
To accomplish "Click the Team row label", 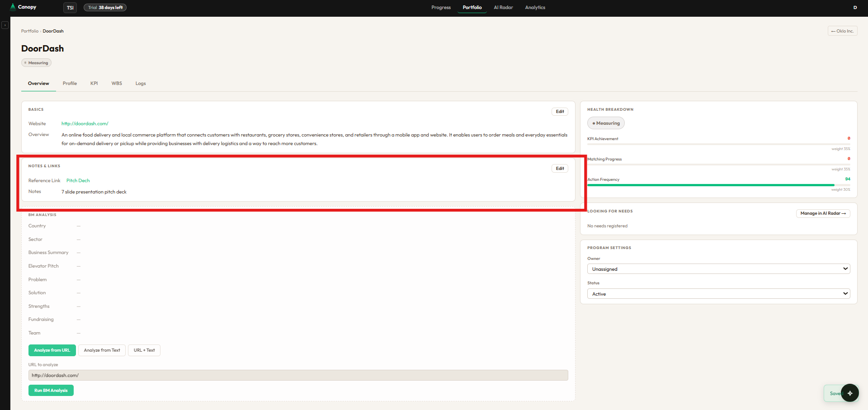I will tap(34, 333).
